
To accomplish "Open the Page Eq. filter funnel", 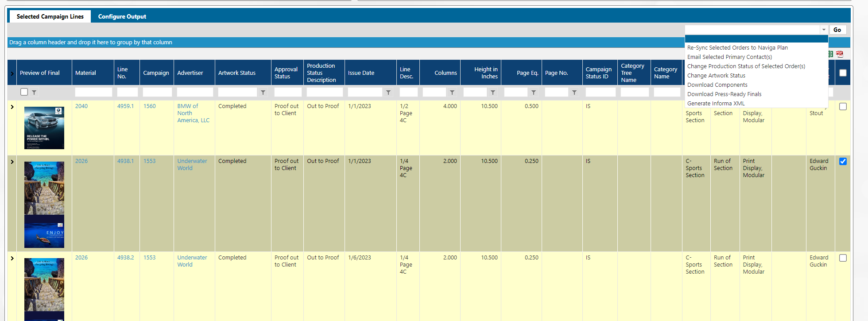I will tap(534, 93).
